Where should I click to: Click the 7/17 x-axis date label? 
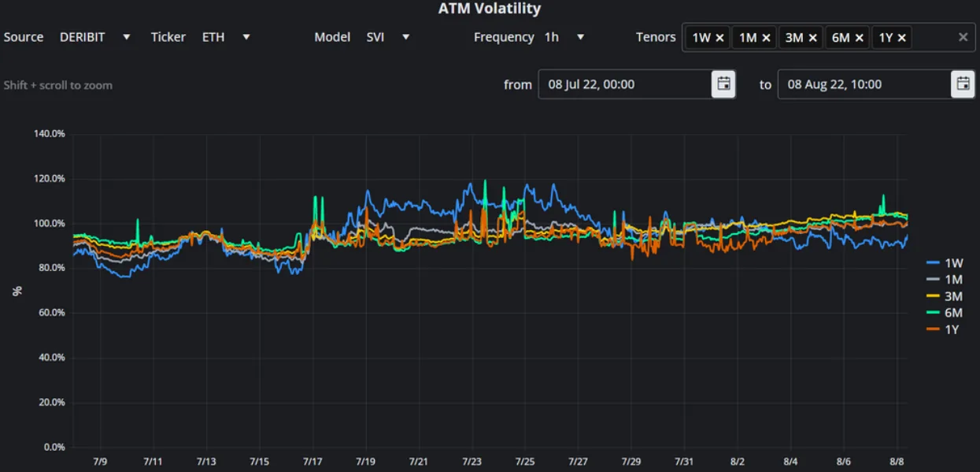312,462
